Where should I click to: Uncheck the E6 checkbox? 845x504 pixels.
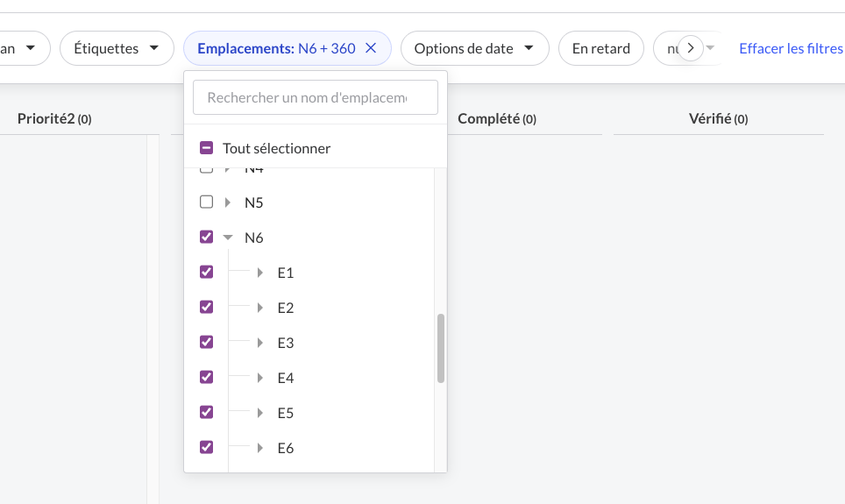click(206, 447)
